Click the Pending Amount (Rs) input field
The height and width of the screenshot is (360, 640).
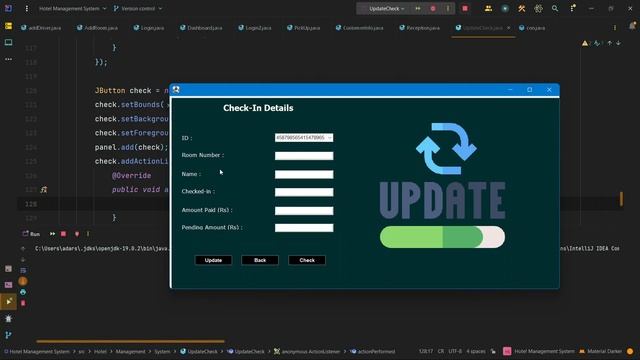(304, 228)
